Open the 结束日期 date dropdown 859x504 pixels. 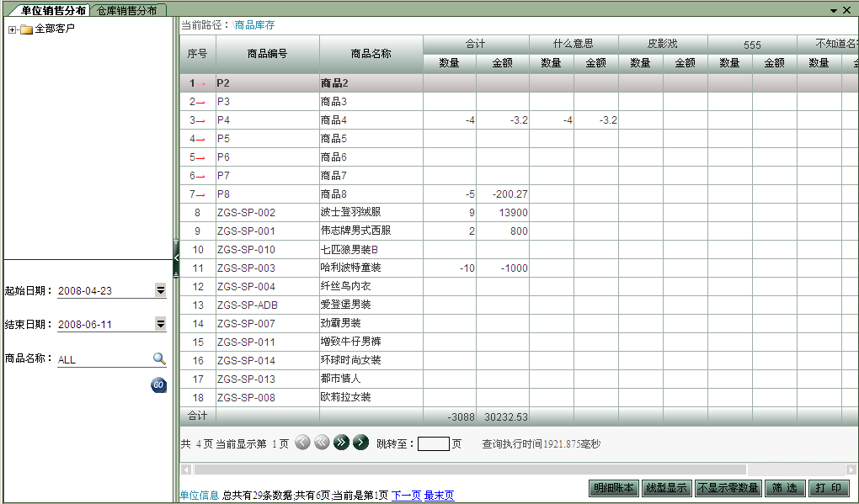tap(160, 324)
